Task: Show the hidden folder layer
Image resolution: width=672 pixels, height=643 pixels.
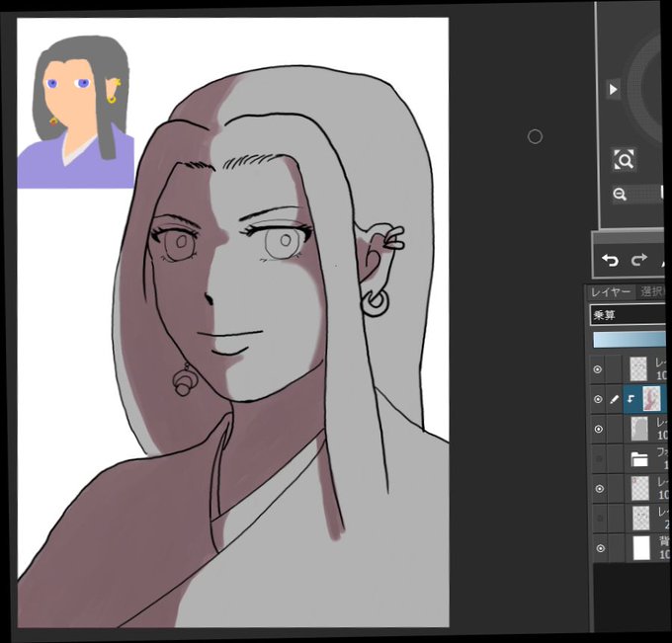Action: 599,459
